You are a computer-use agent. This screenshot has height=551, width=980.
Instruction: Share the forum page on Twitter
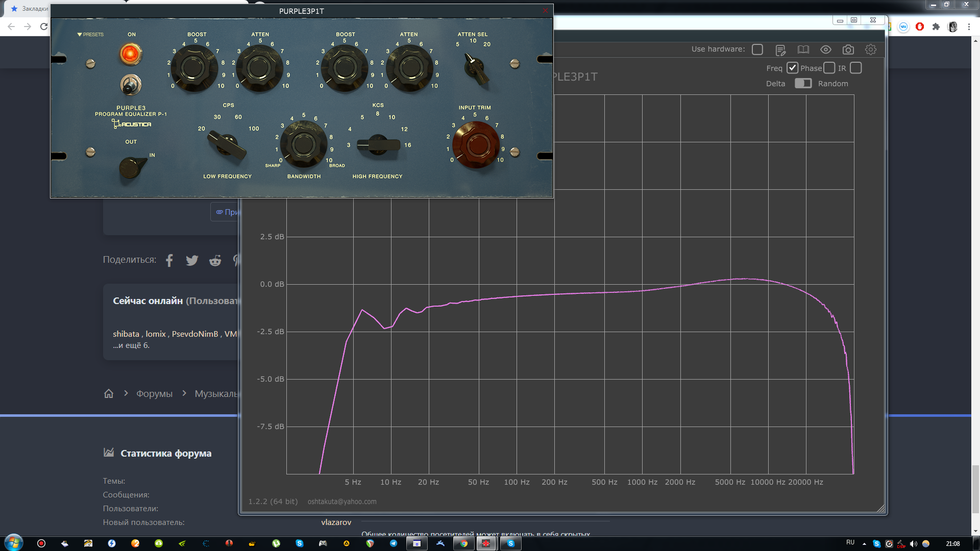(192, 260)
